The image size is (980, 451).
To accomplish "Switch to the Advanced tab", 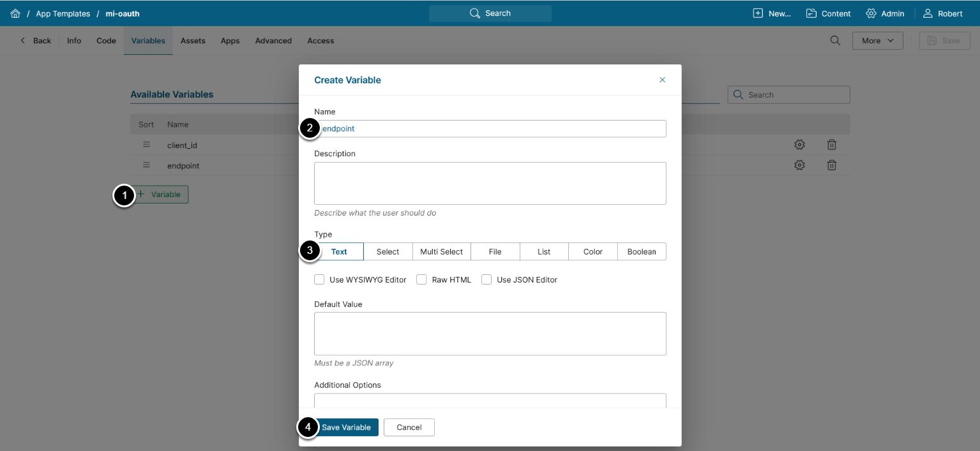I will (x=273, y=41).
